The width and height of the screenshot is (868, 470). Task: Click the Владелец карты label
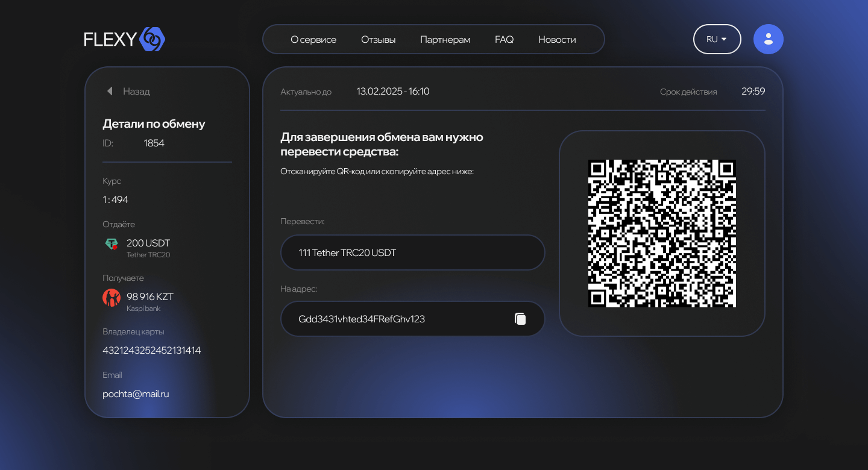tap(133, 332)
